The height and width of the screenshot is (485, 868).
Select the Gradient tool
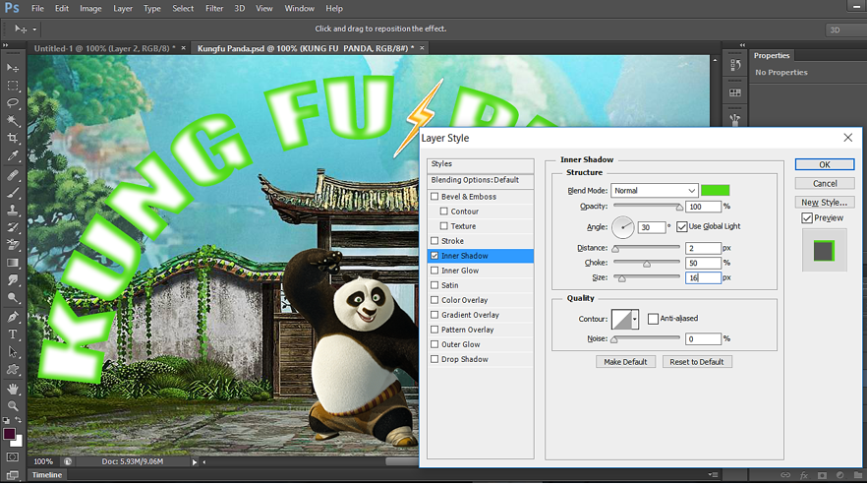(13, 263)
